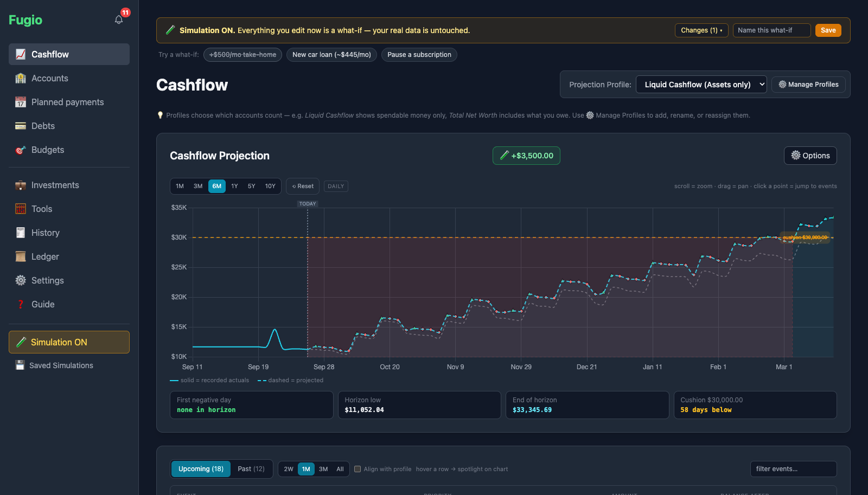
Task: Click the pencil icon in simulation banner
Action: (x=170, y=30)
